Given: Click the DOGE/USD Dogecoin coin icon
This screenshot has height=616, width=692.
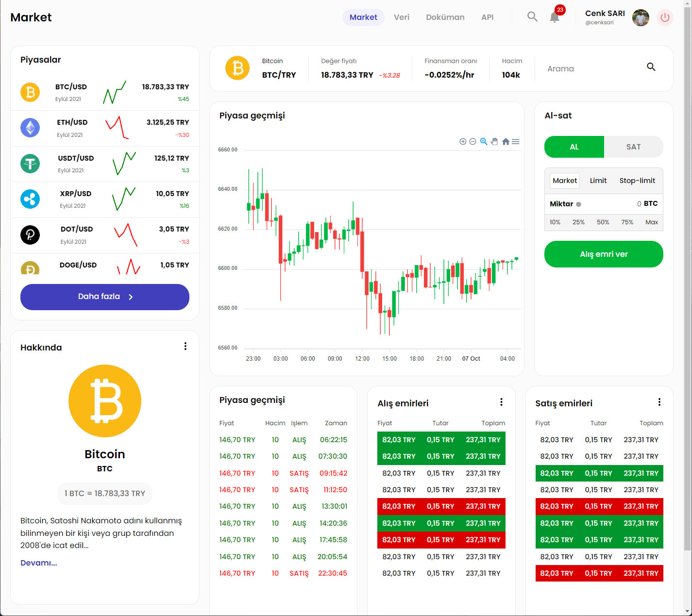Looking at the screenshot, I should [30, 268].
